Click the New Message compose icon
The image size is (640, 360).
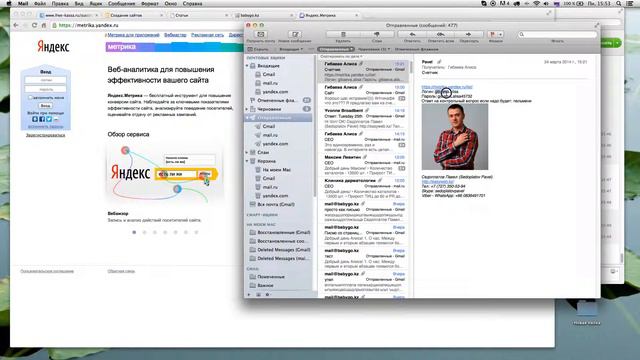(x=295, y=35)
